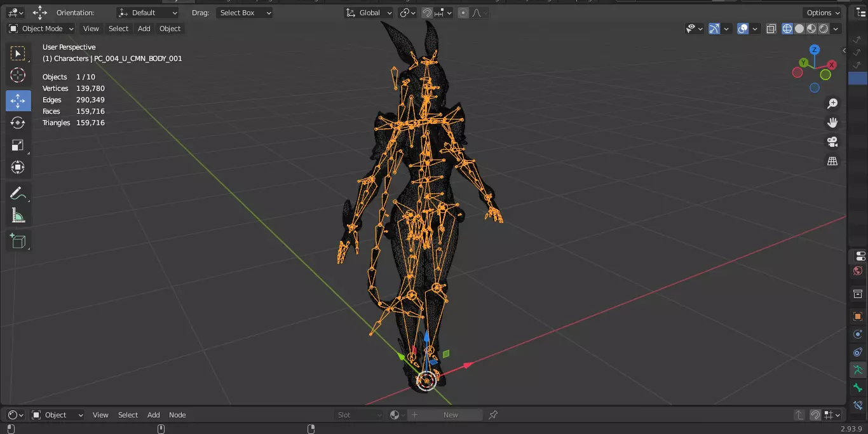Open the Global transform orientation dropdown
Screen dimensions: 868x434
point(369,13)
